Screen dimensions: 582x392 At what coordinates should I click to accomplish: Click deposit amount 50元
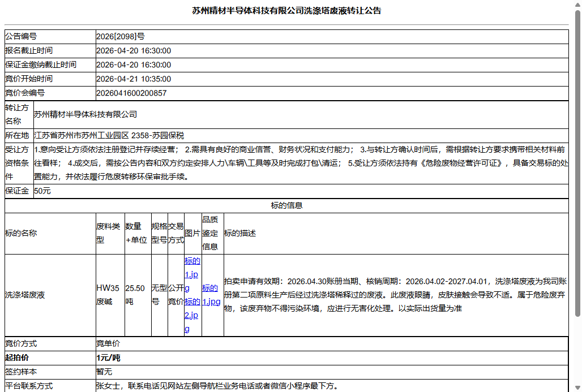tap(42, 191)
